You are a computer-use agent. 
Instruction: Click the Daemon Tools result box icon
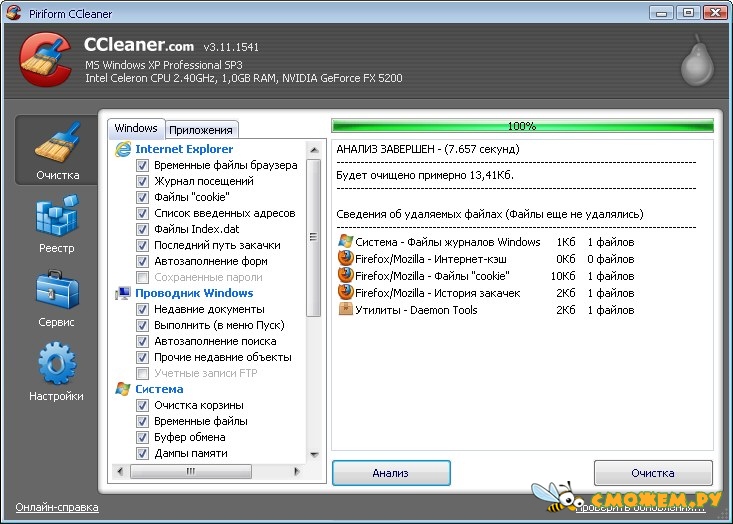pos(345,309)
